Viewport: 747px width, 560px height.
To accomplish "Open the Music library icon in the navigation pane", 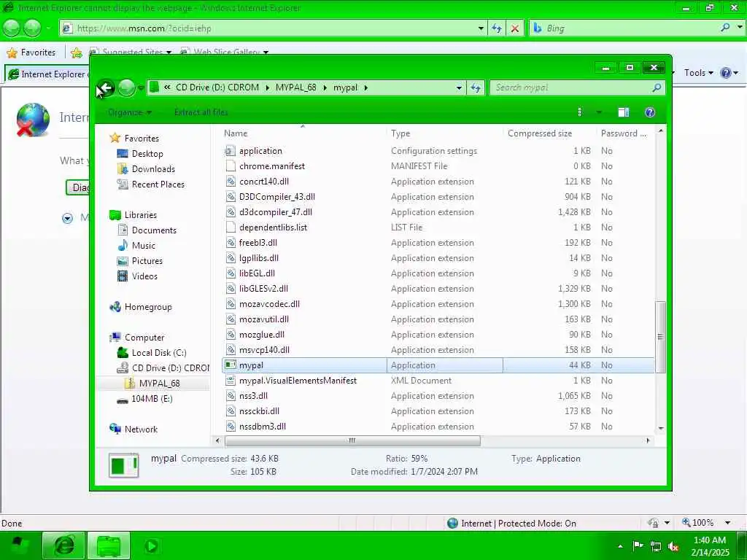I will click(123, 246).
